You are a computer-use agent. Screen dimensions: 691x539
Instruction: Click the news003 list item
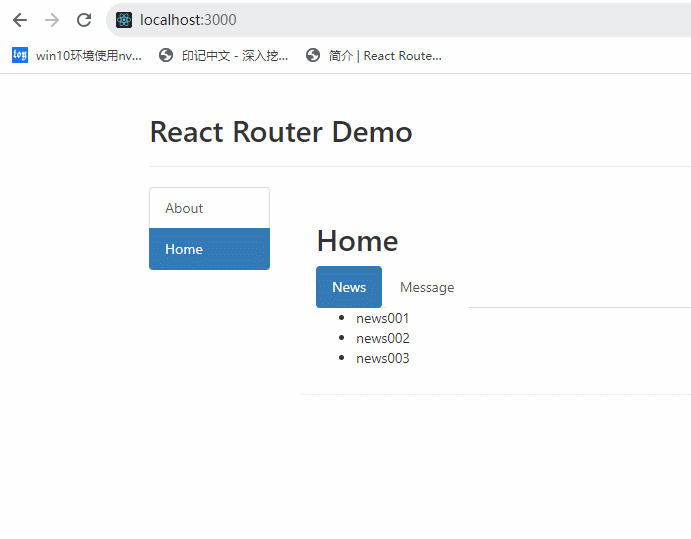[x=383, y=358]
